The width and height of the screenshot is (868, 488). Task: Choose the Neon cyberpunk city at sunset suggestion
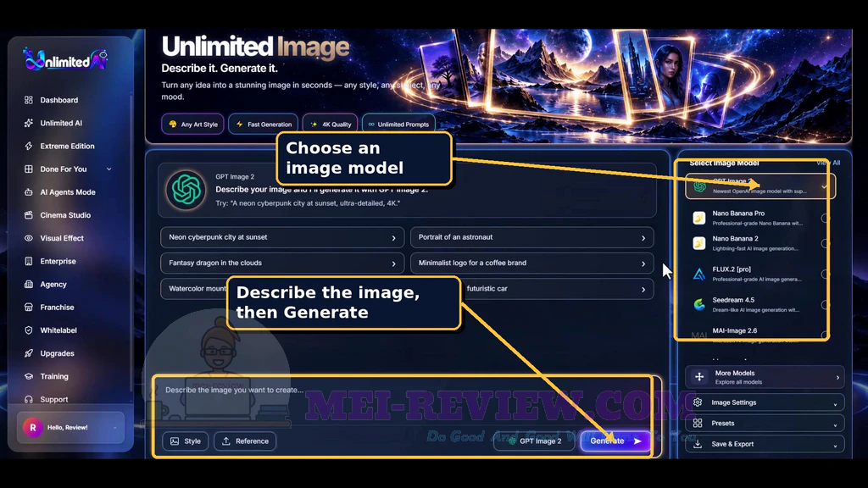click(x=282, y=237)
